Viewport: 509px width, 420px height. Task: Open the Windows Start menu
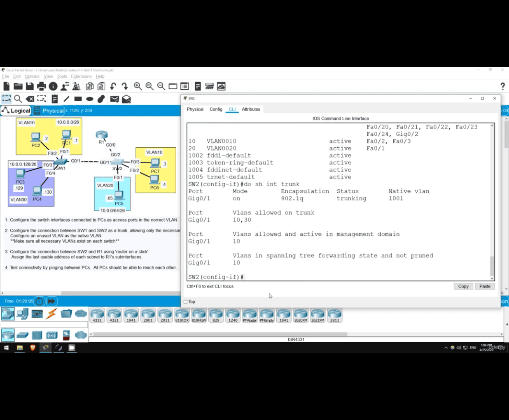click(x=6, y=348)
